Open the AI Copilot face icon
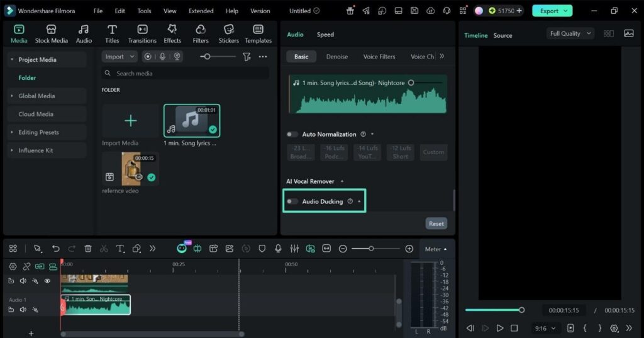The image size is (644, 338). pos(182,249)
